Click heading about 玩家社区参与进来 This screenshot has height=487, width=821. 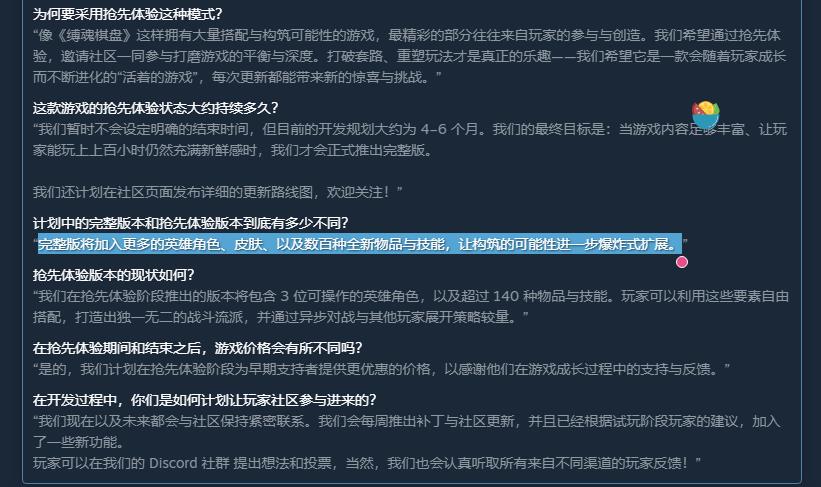pos(204,400)
